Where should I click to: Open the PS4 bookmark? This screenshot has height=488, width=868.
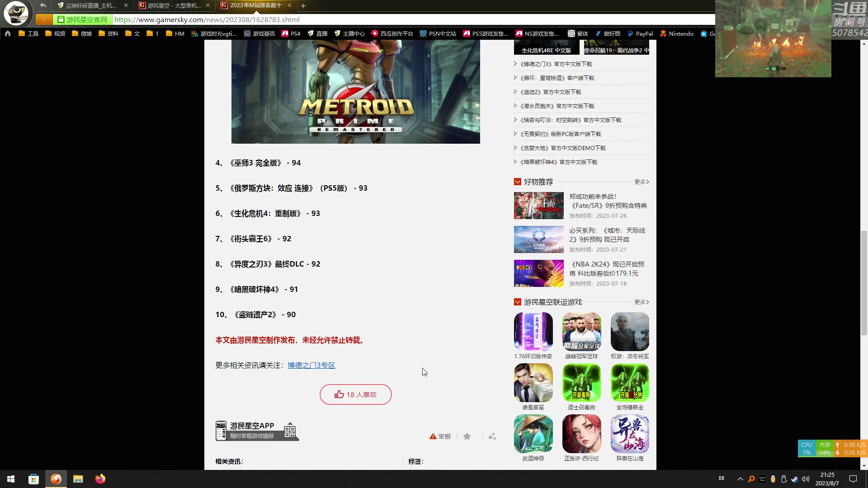pos(291,33)
